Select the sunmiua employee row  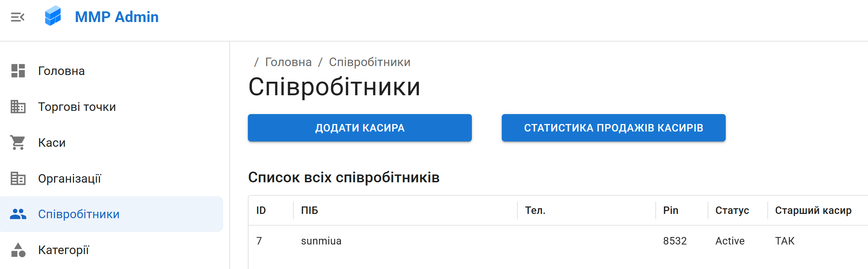pyautogui.click(x=321, y=241)
